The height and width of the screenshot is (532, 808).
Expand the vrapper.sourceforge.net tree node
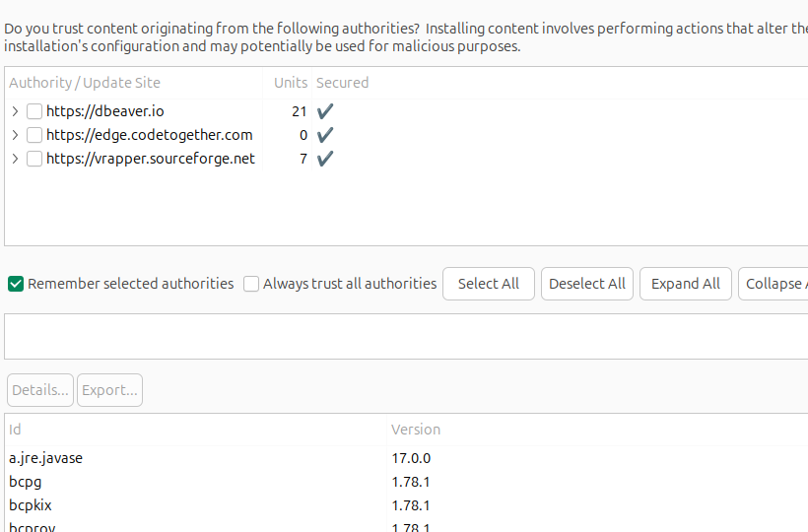(x=15, y=159)
